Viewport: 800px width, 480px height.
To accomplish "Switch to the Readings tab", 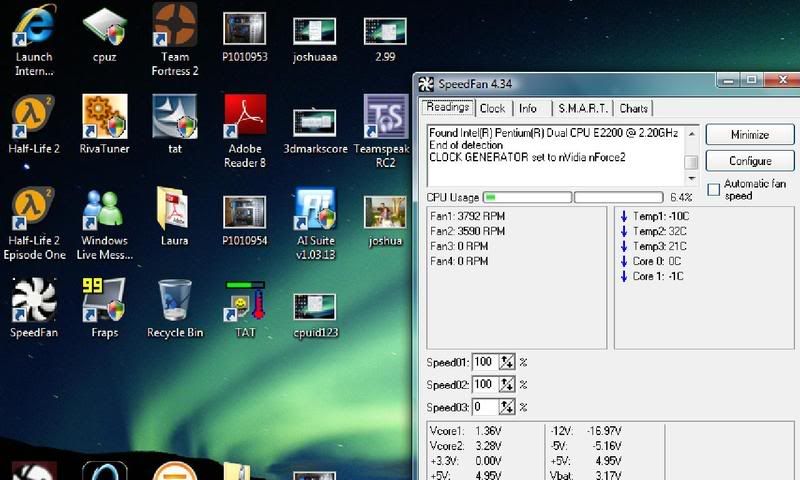I will point(447,108).
